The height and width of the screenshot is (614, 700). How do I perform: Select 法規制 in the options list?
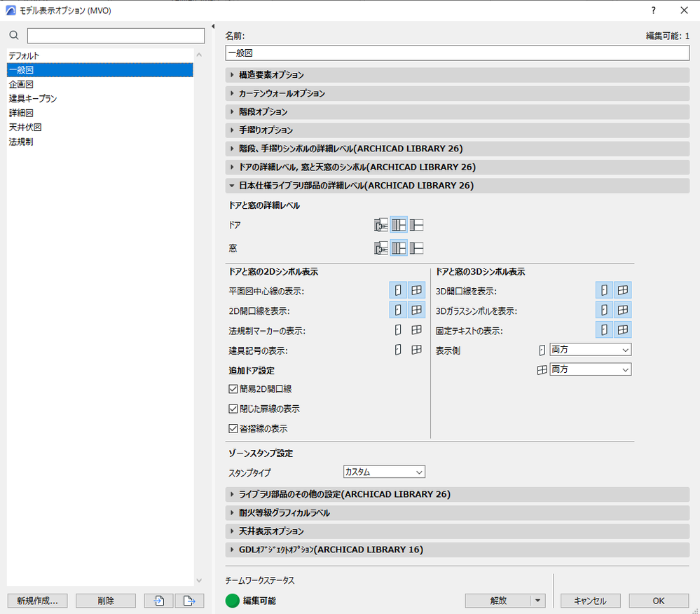(100, 142)
